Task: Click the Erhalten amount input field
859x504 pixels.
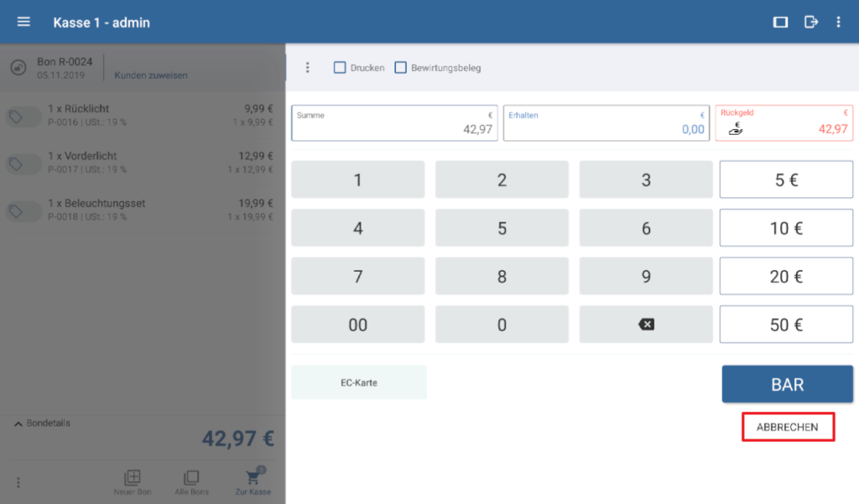Action: [x=605, y=123]
